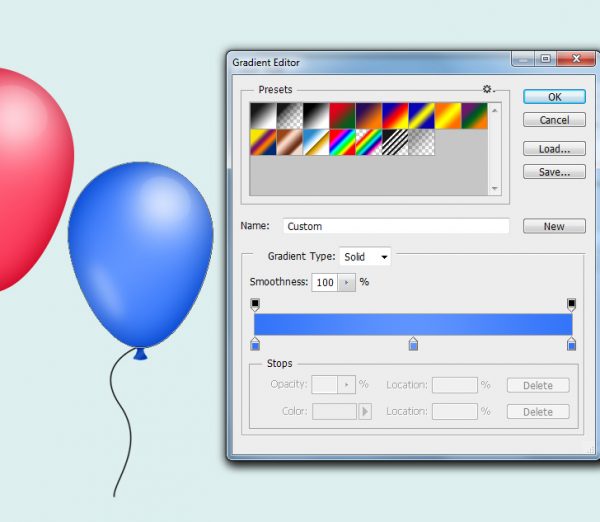Viewport: 600px width, 522px height.
Task: Close the Gradient Editor window
Action: click(576, 59)
